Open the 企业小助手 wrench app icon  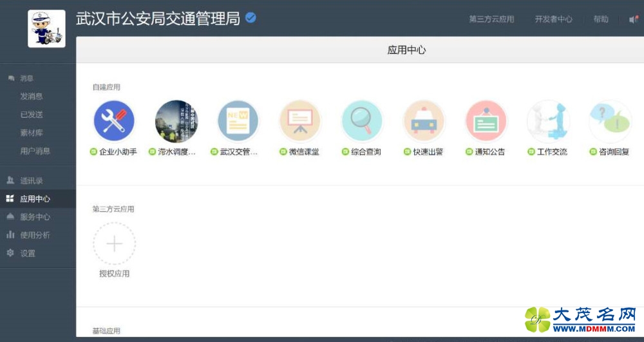coord(114,121)
